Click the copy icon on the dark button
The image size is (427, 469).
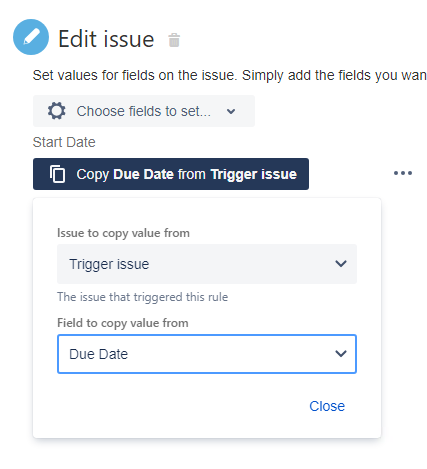[57, 174]
